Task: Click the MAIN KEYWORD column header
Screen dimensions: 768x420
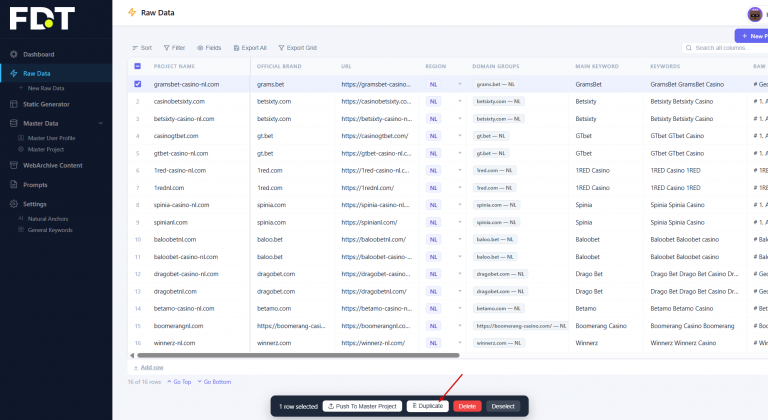Action: click(597, 66)
